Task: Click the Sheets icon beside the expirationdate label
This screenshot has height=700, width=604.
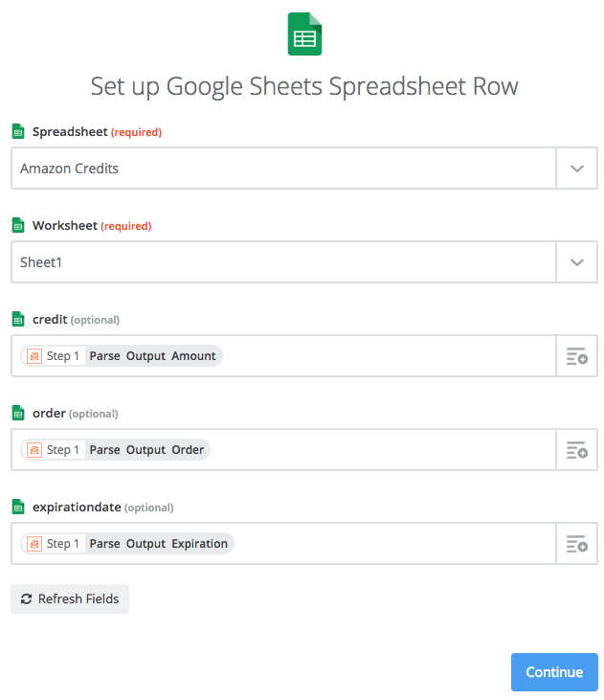Action: coord(18,508)
